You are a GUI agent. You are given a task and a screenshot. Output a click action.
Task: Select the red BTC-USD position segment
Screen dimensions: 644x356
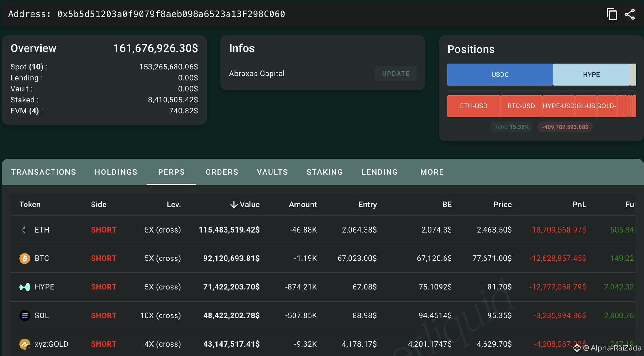point(521,106)
